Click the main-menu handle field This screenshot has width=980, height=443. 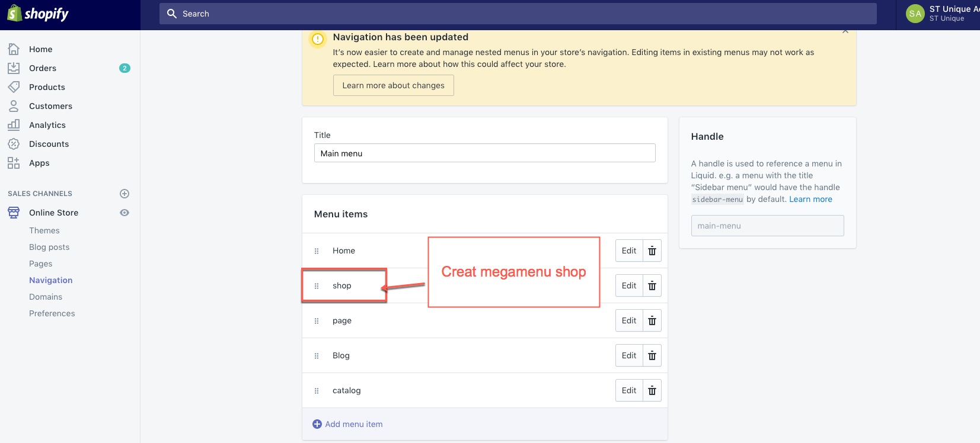point(767,226)
